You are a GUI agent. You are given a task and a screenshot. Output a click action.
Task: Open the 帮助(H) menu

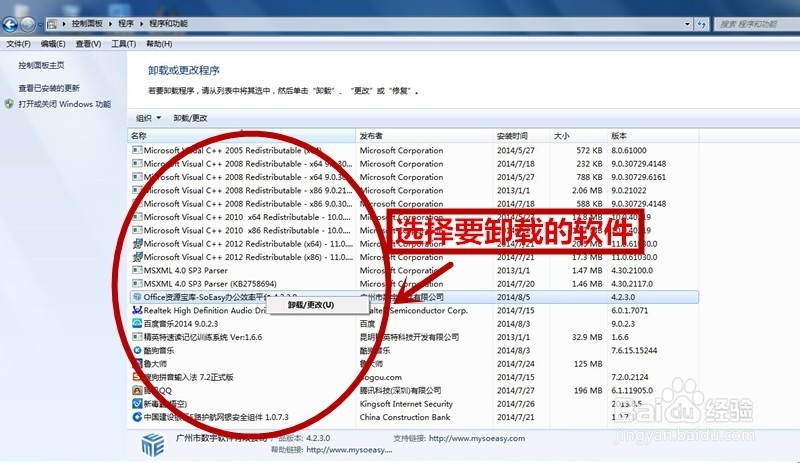[x=159, y=44]
